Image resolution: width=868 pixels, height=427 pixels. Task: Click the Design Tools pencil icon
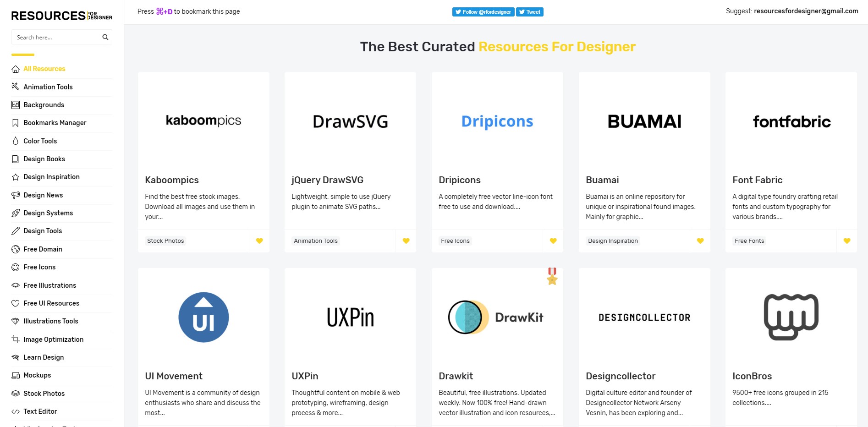click(x=16, y=231)
